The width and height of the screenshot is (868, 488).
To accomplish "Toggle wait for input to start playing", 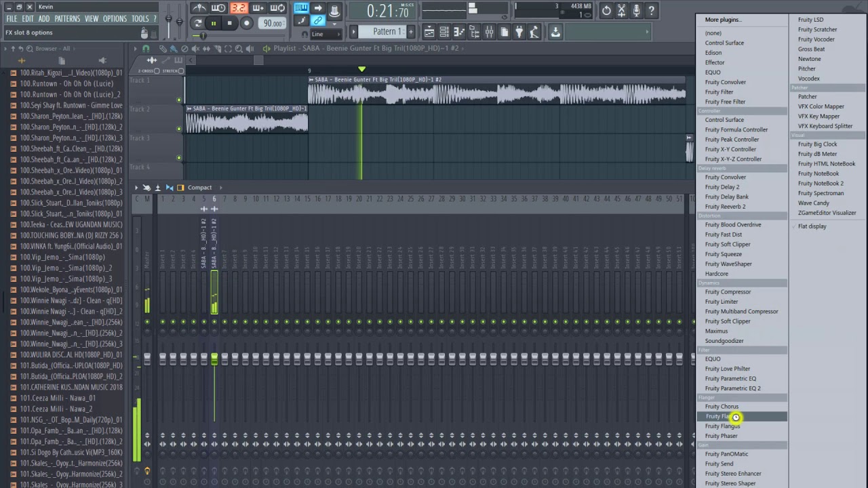I will pos(218,8).
